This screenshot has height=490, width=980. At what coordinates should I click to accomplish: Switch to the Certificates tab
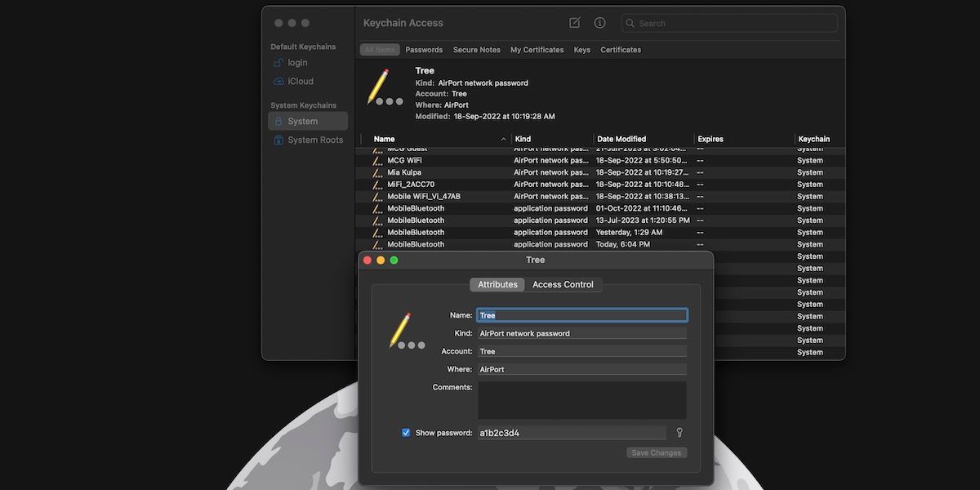[620, 50]
